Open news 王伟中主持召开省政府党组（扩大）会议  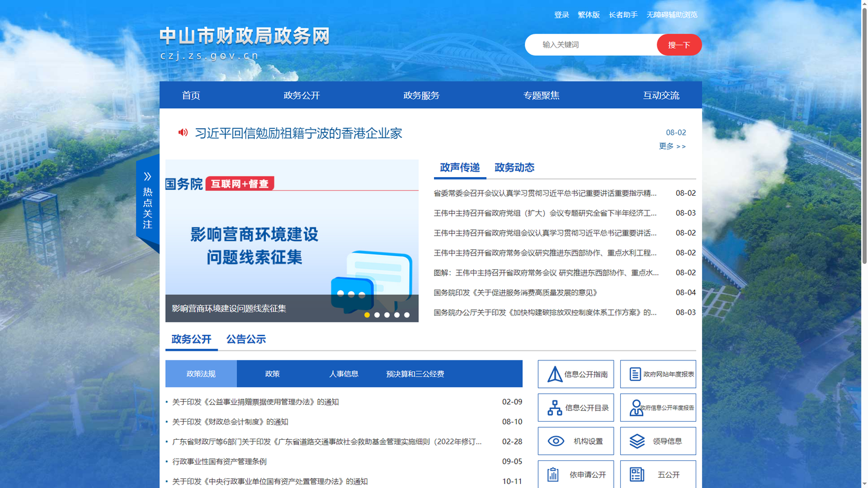pos(545,213)
